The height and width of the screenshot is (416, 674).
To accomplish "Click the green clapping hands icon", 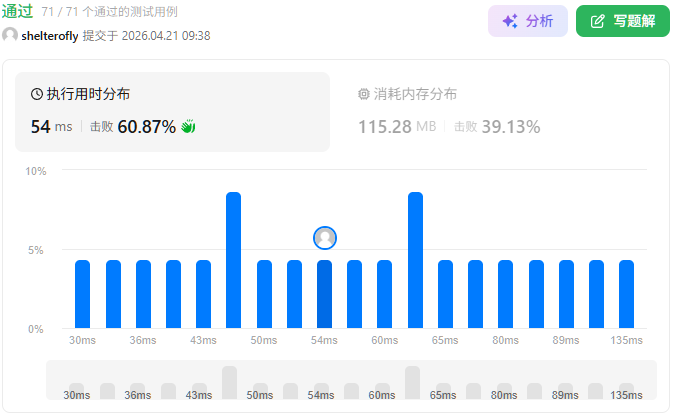I will [x=188, y=127].
